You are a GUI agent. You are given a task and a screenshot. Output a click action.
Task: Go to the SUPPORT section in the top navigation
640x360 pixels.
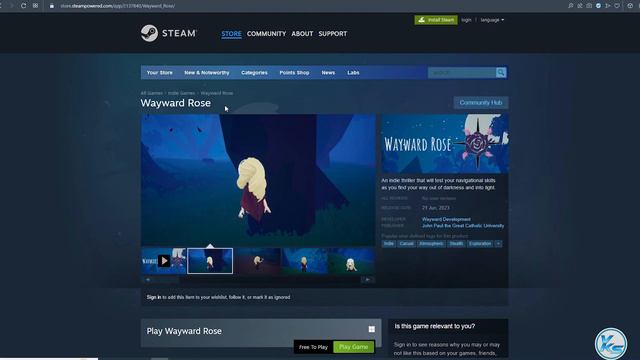[x=333, y=34]
